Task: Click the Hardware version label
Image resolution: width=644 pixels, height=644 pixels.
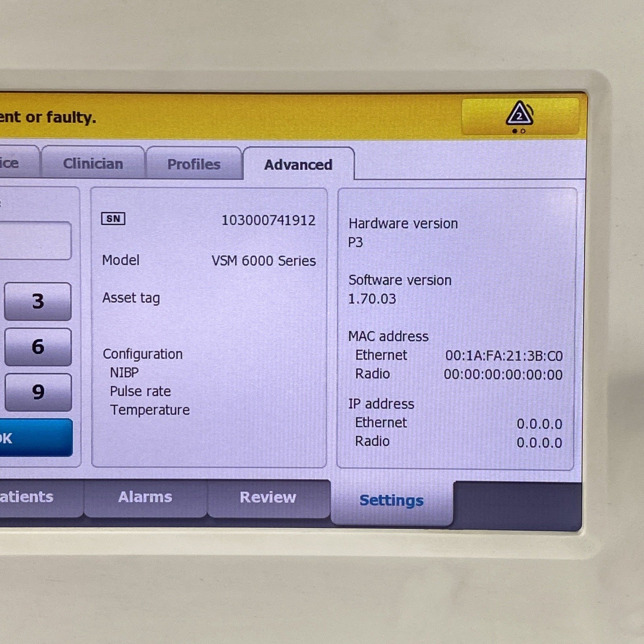Action: coord(403,223)
